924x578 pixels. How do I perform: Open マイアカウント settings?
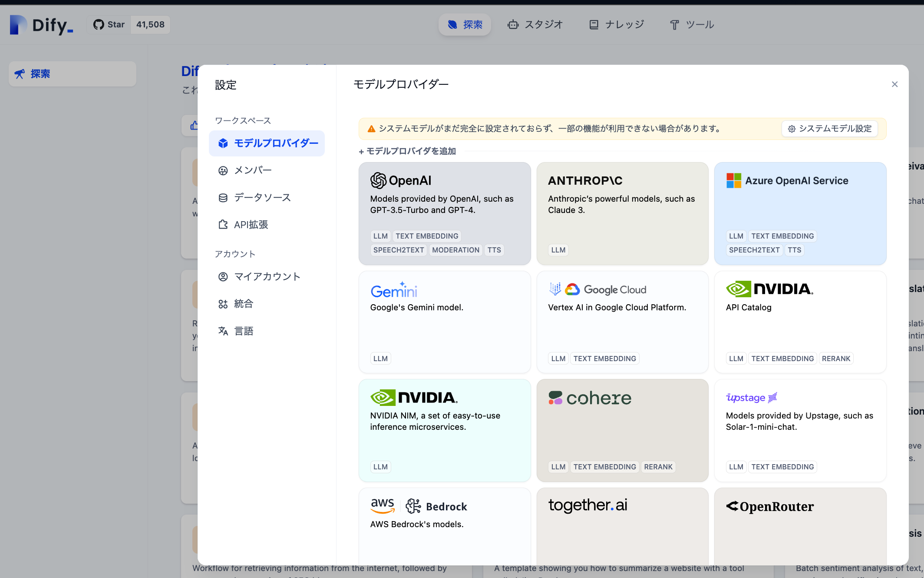[x=267, y=276]
